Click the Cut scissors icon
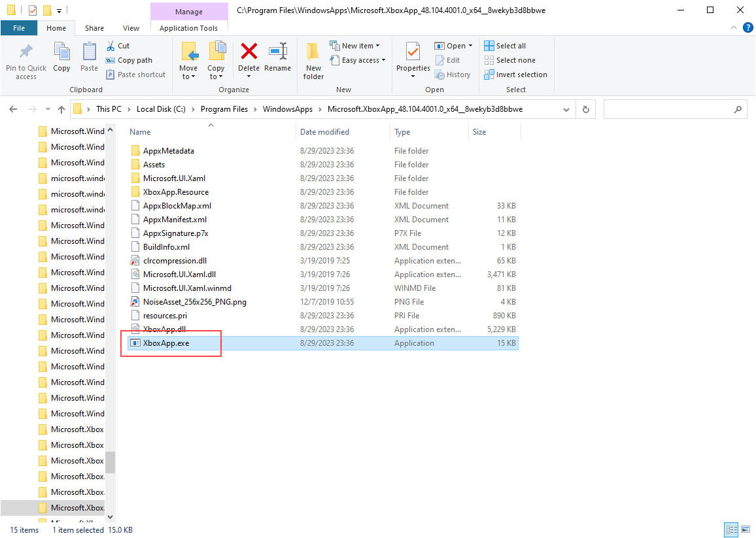 coord(111,46)
